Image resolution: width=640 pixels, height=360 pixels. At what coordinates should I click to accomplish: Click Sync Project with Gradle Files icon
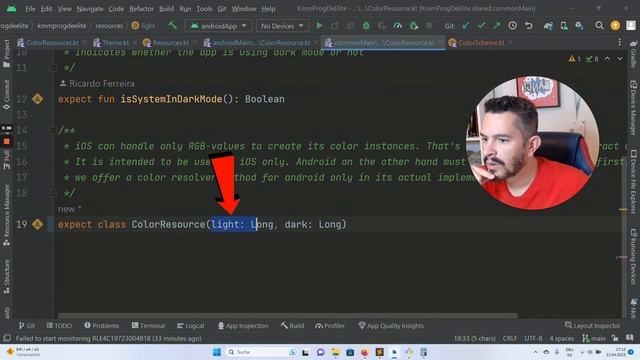point(548,26)
